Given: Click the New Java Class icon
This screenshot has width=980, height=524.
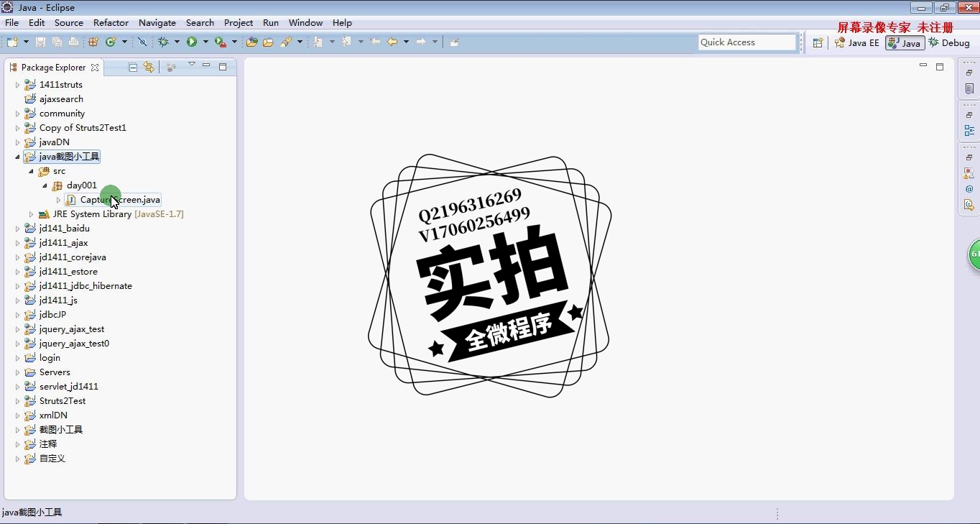Looking at the screenshot, I should click(111, 42).
